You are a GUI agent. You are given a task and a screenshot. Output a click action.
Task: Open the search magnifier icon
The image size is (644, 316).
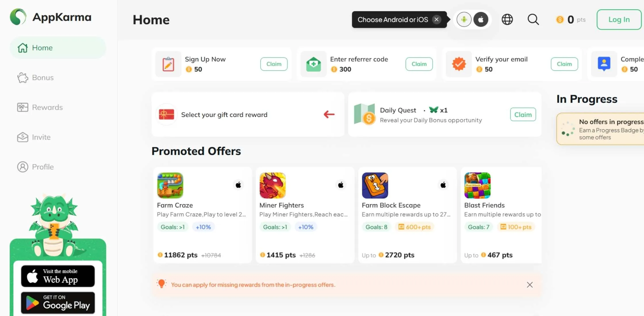(533, 20)
